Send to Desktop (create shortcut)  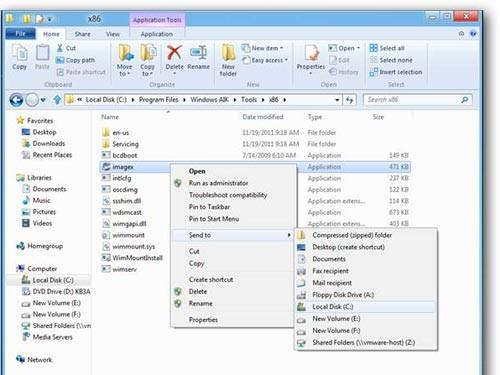pos(366,247)
